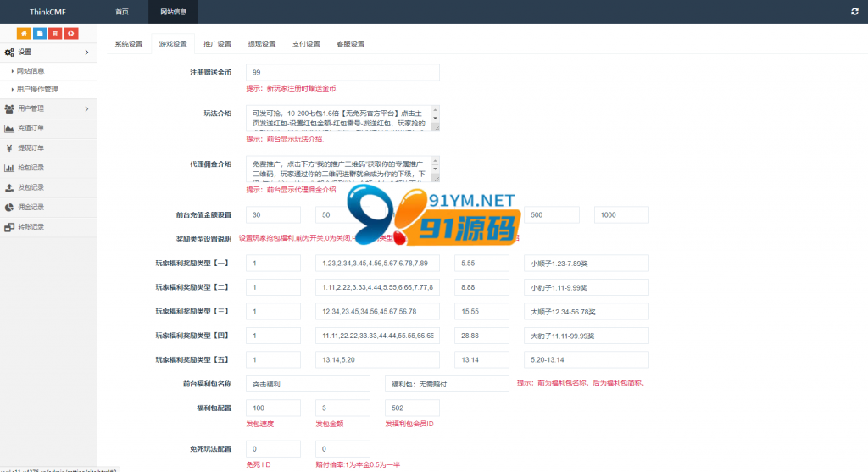Click the field reading 5.20-13.14
The height and width of the screenshot is (472, 868).
tap(587, 359)
